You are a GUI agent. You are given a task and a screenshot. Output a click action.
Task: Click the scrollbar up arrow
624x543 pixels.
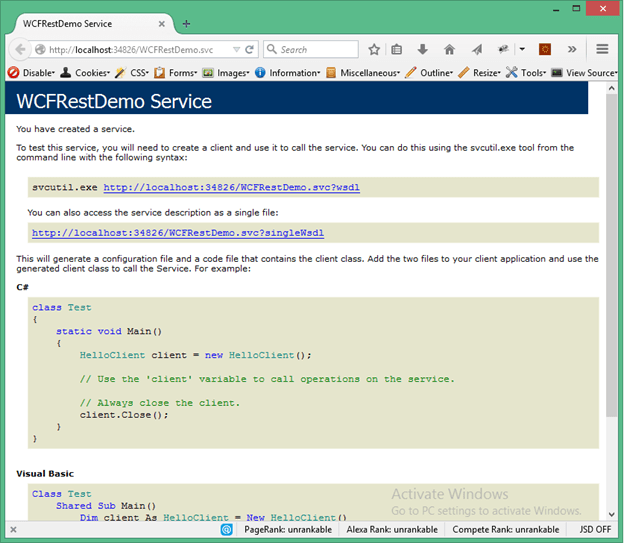612,88
